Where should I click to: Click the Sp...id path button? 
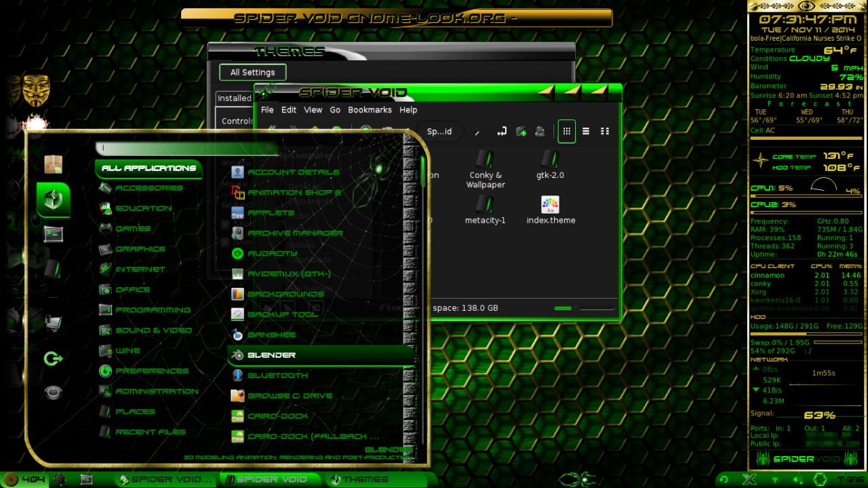coord(439,132)
